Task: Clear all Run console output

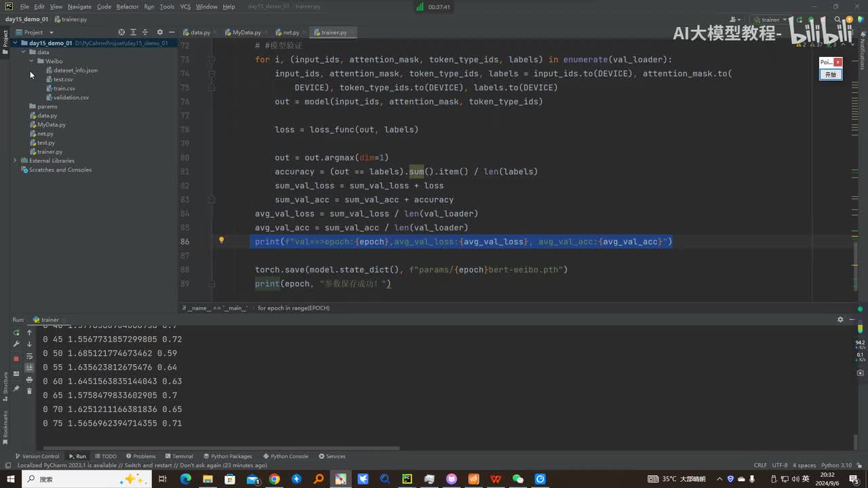Action: [x=29, y=391]
